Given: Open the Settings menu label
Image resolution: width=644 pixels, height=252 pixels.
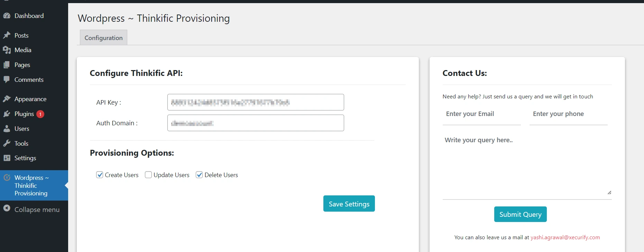Looking at the screenshot, I should pos(25,158).
